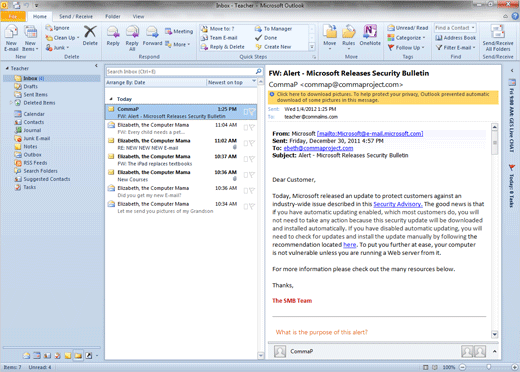
Task: Expand the Deleted Items folder
Action: pos(11,103)
